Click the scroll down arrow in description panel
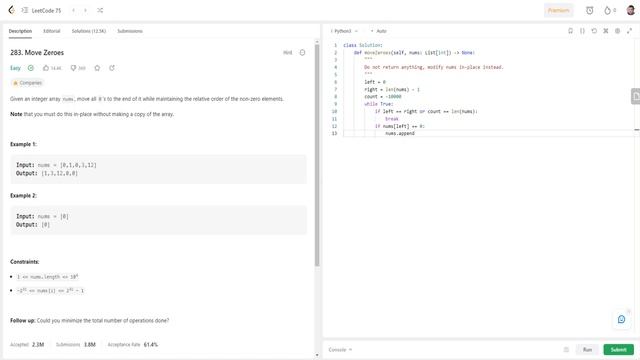Image resolution: width=640 pixels, height=360 pixels. pyautogui.click(x=317, y=356)
